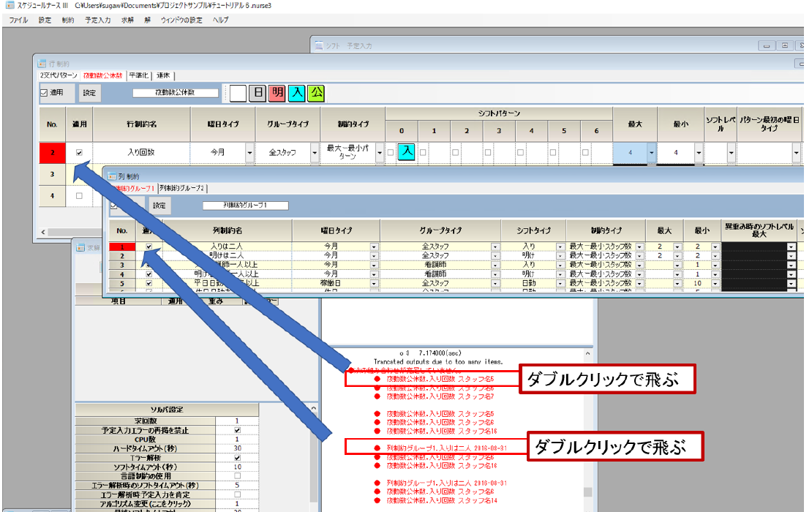Open the ヘルプ menu

[x=221, y=20]
